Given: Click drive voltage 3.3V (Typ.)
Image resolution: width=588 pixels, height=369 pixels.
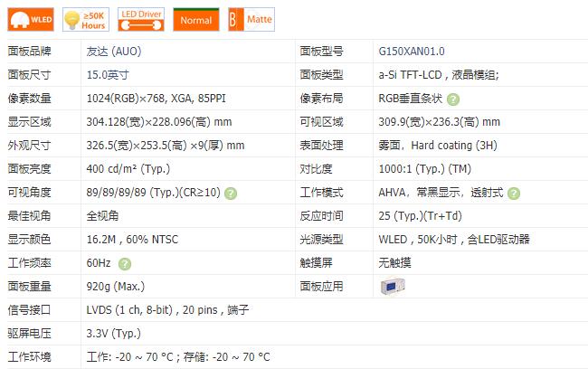Looking at the screenshot, I should pyautogui.click(x=114, y=334).
